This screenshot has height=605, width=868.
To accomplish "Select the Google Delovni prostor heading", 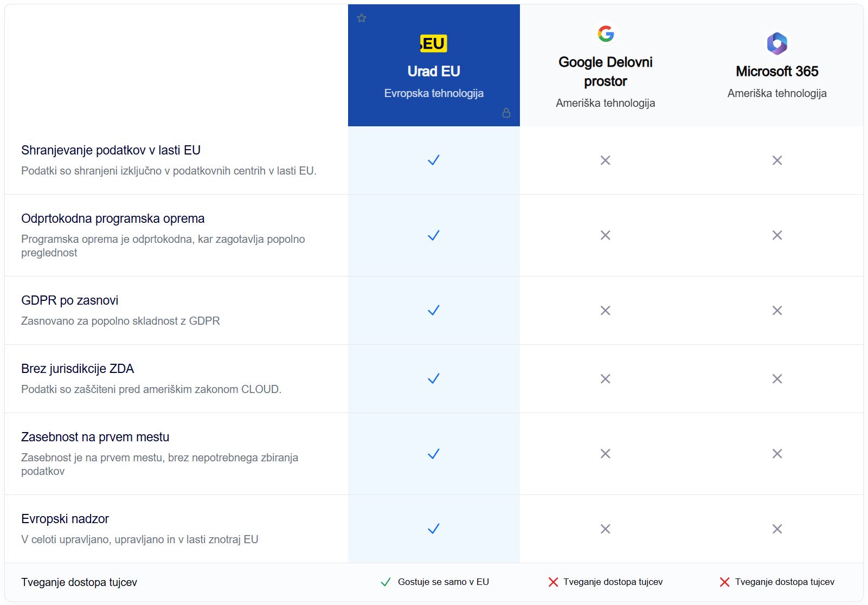I will point(606,72).
